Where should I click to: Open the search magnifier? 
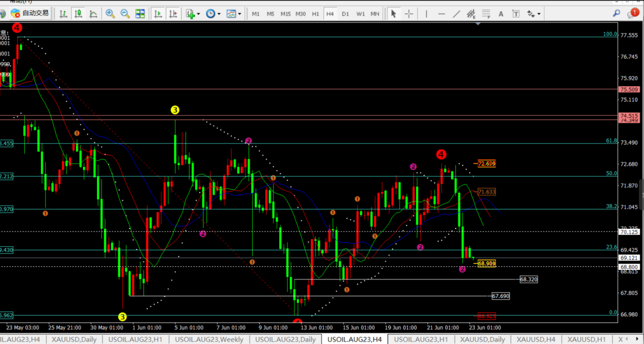pos(616,14)
